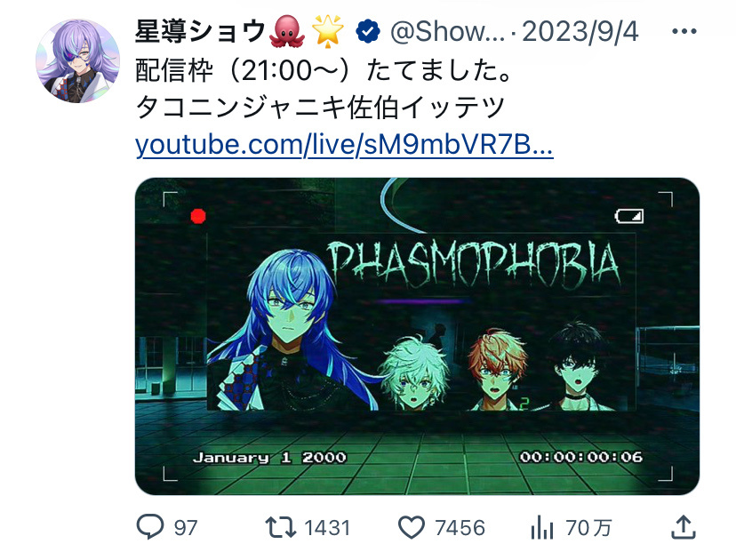Open view analytics bar chart icon
The height and width of the screenshot is (560, 736).
pyautogui.click(x=542, y=527)
